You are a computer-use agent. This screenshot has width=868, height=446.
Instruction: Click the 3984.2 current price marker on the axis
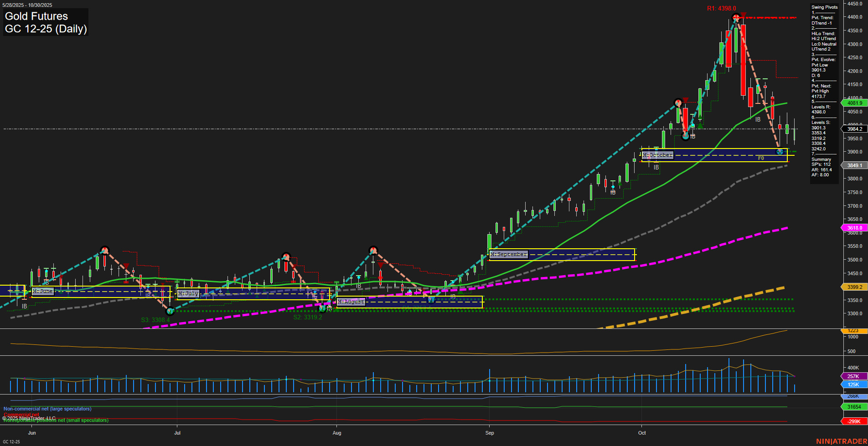854,129
